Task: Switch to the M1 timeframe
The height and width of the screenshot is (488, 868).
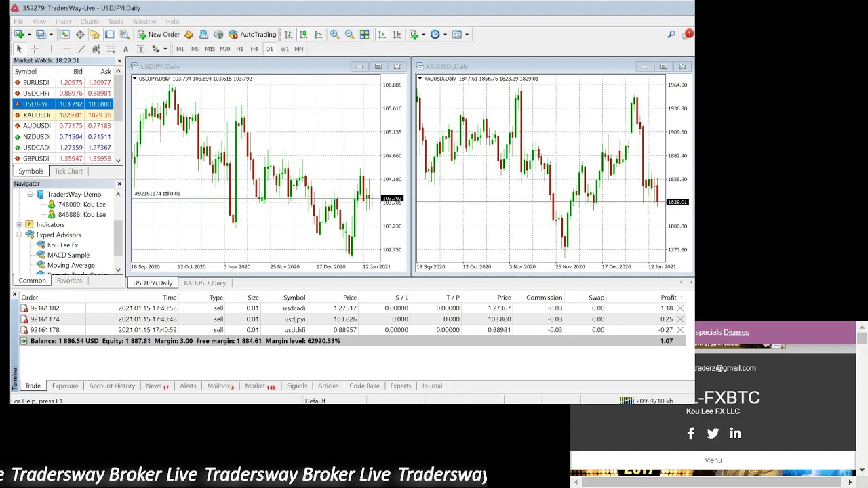Action: coord(180,49)
